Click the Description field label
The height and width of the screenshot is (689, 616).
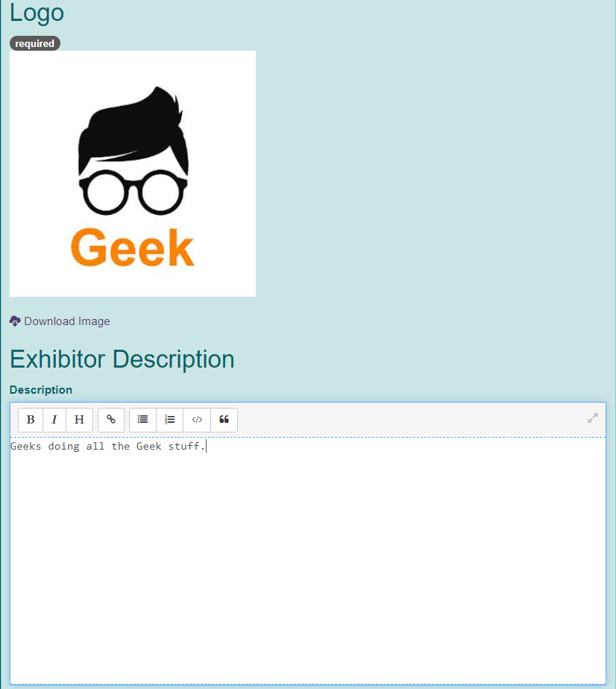pos(41,390)
